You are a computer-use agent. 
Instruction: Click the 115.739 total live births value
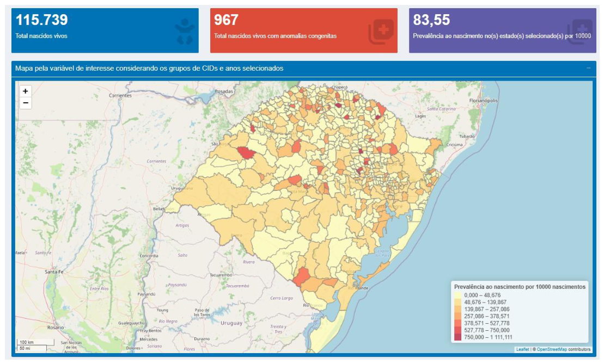[x=41, y=20]
